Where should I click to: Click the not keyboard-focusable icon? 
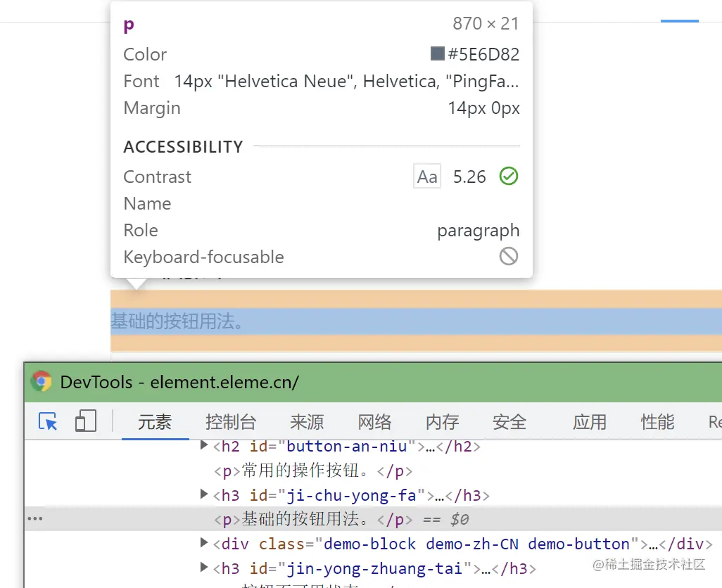509,256
